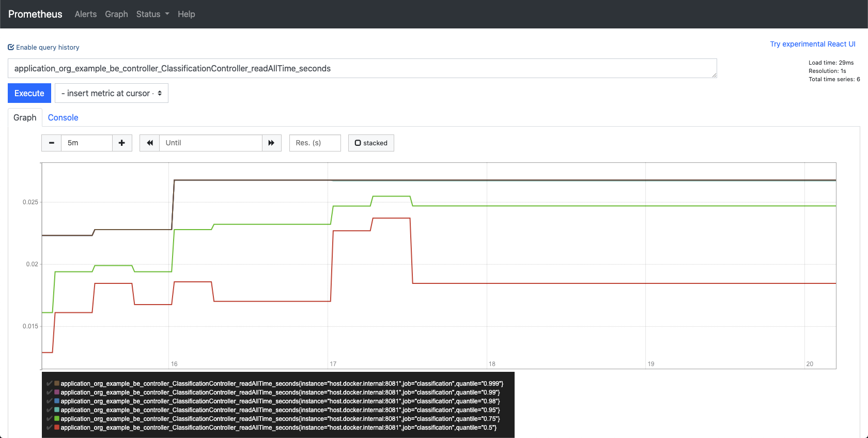
Task: Expand the Status menu in navbar
Action: tap(152, 14)
